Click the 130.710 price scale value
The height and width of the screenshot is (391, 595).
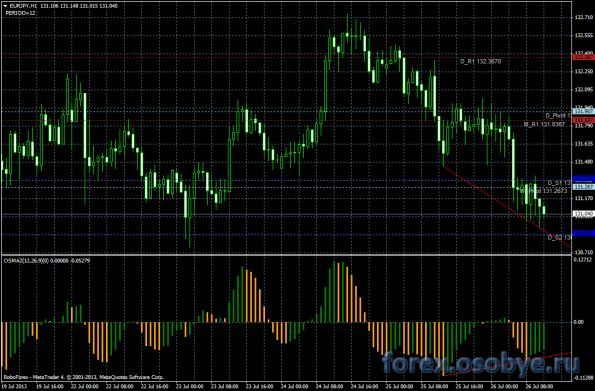coord(583,252)
